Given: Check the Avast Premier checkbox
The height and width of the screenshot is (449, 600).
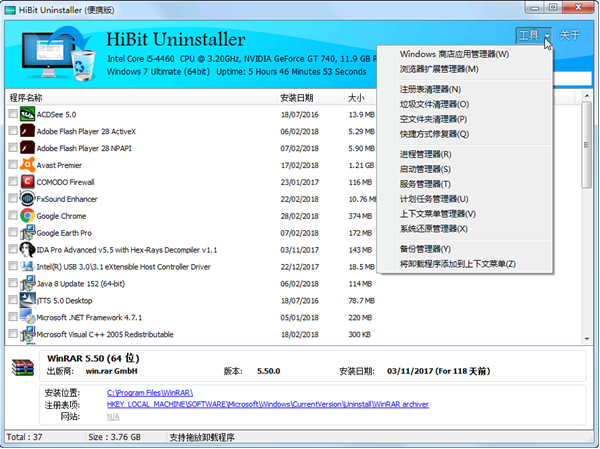Looking at the screenshot, I should point(13,164).
